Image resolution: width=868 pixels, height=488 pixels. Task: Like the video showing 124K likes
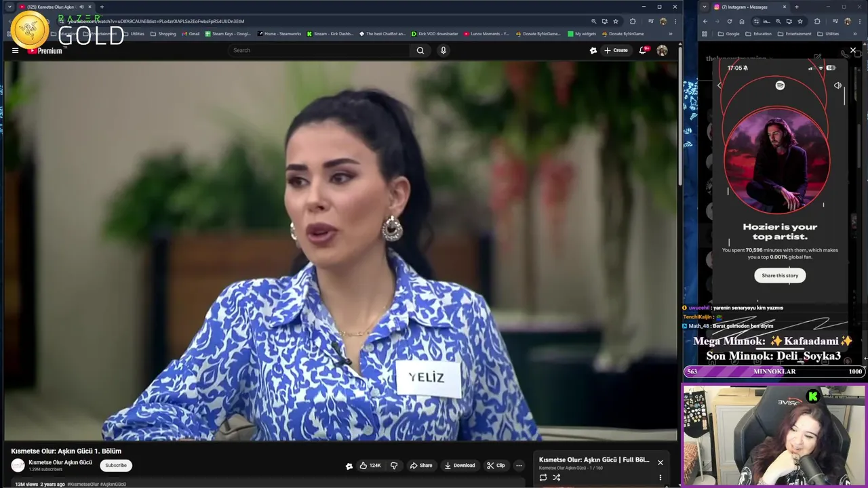(370, 466)
